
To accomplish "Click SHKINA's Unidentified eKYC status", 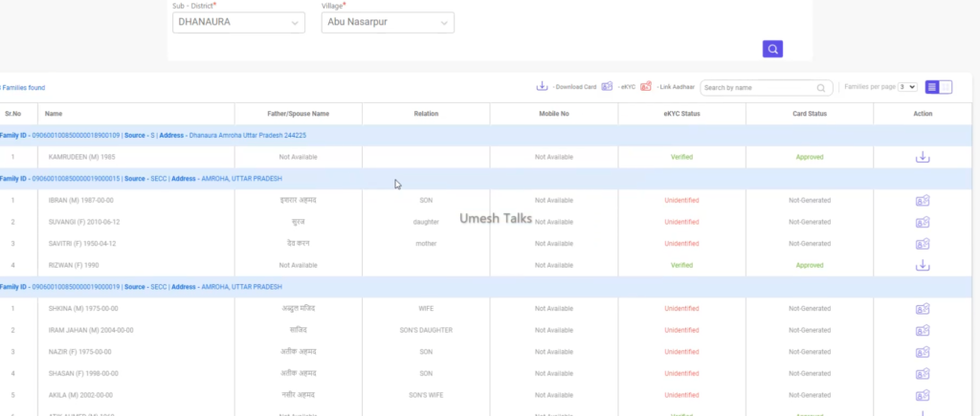I will click(681, 309).
